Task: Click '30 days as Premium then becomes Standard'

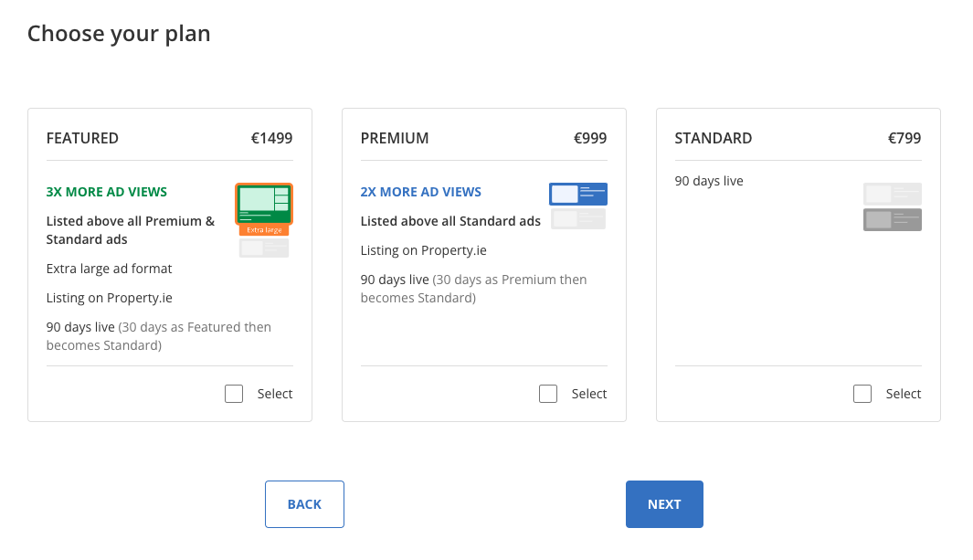Action: click(x=473, y=289)
